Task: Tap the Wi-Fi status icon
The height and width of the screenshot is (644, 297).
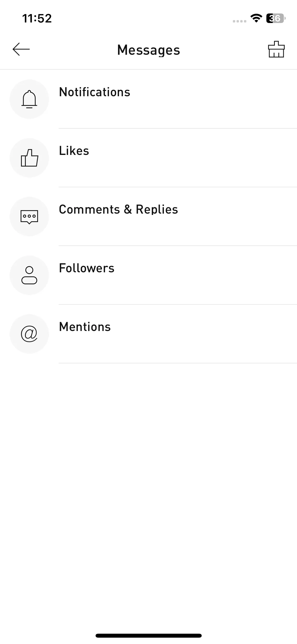Action: coord(256,18)
